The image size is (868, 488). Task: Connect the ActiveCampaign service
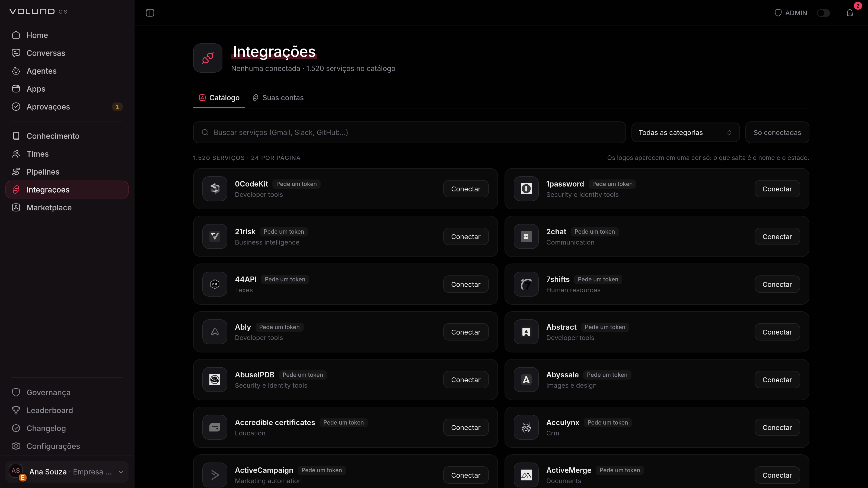(x=466, y=475)
